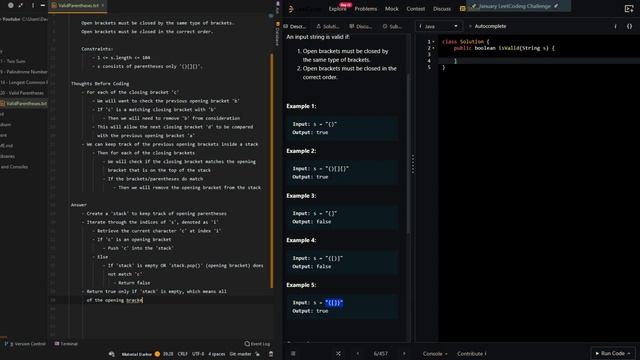Open the Database tool window on right strip

278,34
